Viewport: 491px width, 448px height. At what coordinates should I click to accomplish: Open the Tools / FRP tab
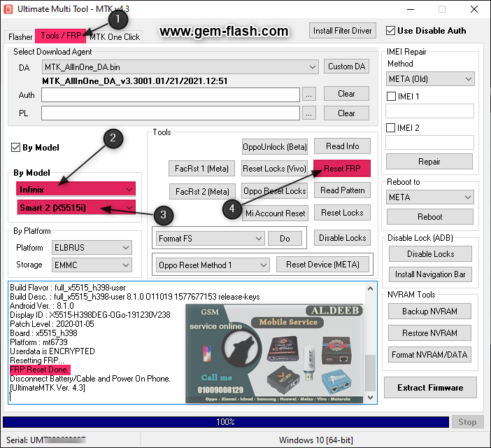click(60, 36)
